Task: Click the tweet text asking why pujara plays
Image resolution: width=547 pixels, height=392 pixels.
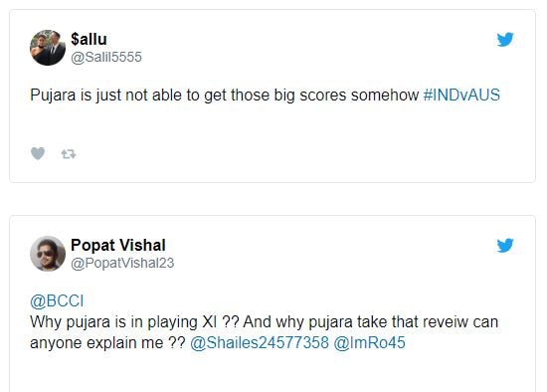Action: (265, 321)
